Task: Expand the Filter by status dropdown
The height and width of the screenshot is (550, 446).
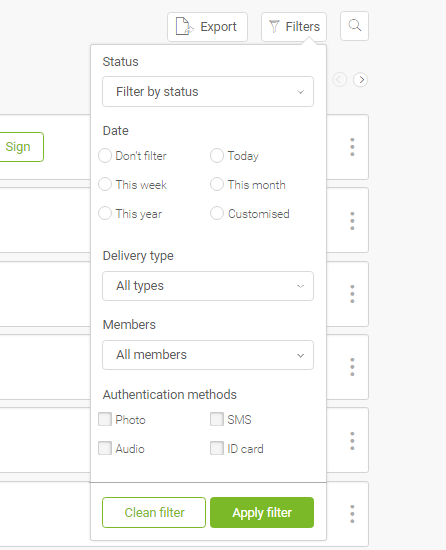Action: tap(208, 92)
